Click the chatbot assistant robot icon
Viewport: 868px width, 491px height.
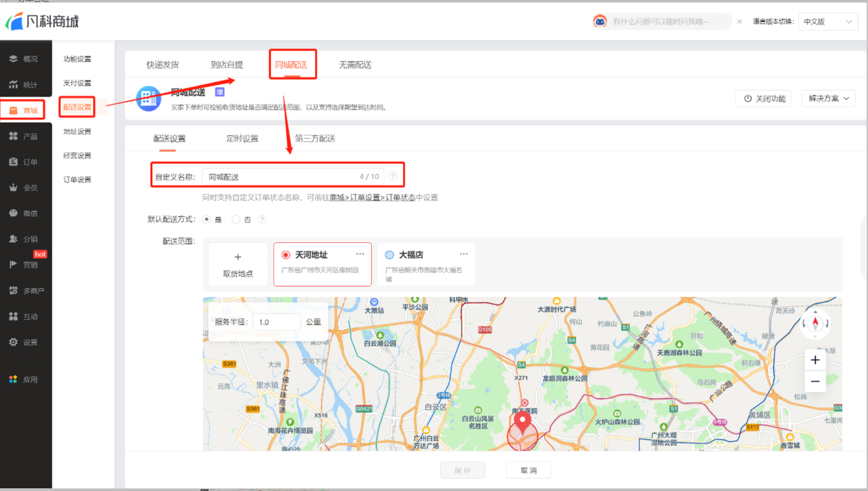600,22
